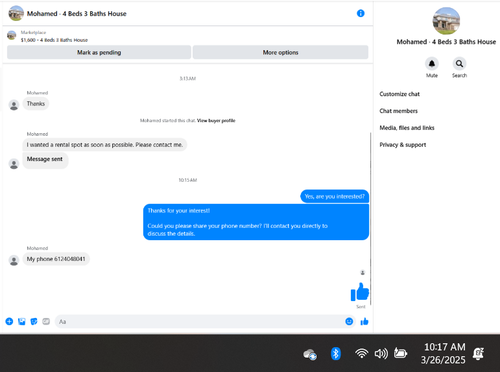The image size is (500, 372).
Task: Open OneDrive cloud icon in tray
Action: click(310, 354)
